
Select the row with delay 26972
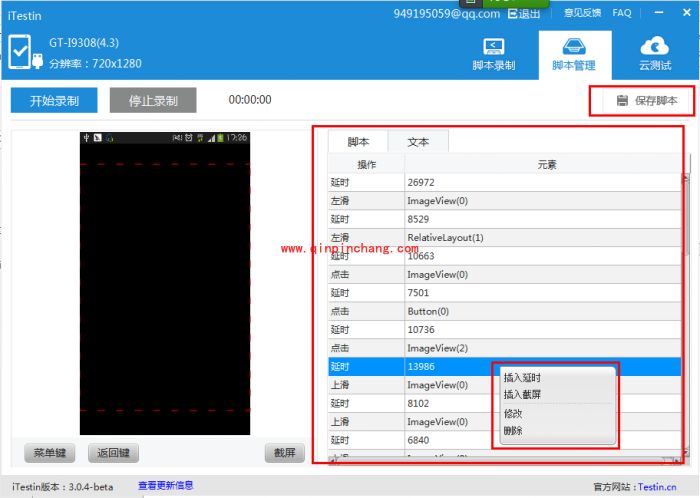coord(504,183)
